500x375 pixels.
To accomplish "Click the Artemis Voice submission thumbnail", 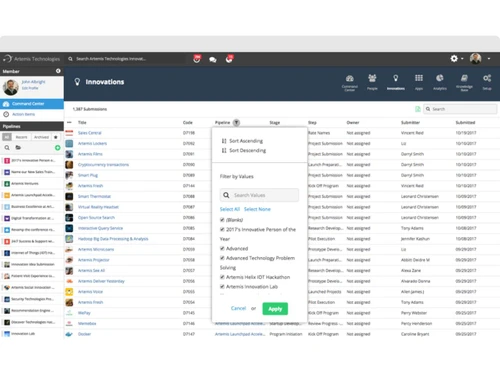I will pyautogui.click(x=69, y=292).
